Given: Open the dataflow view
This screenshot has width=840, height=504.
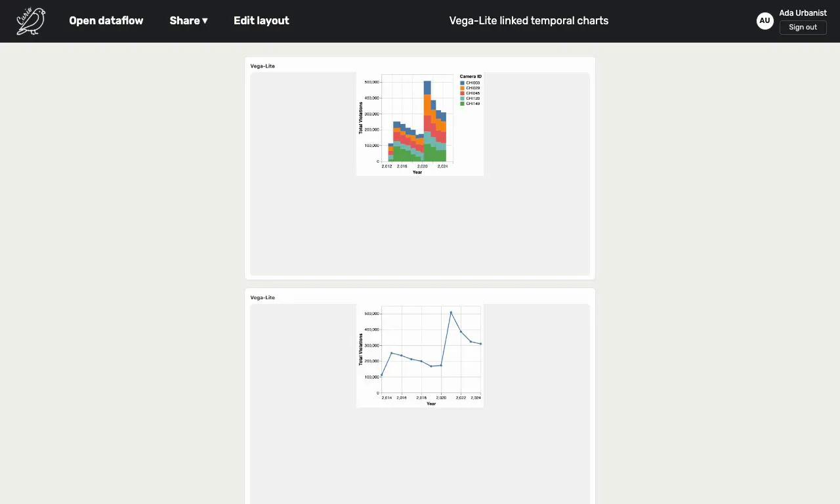Looking at the screenshot, I should (x=106, y=21).
